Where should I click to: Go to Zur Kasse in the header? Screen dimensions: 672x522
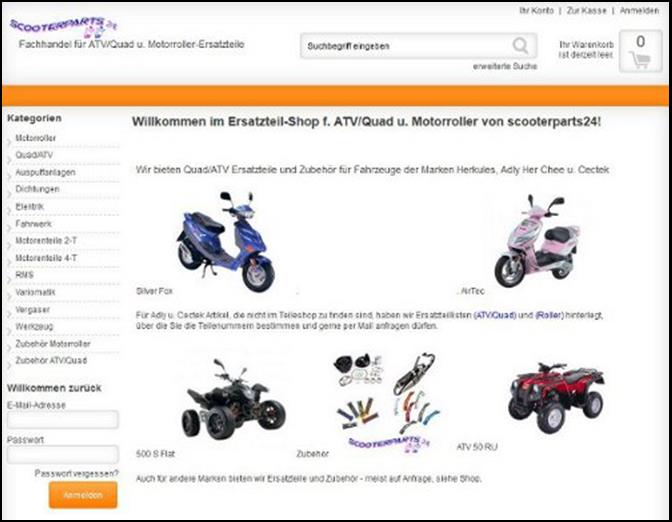pyautogui.click(x=586, y=11)
